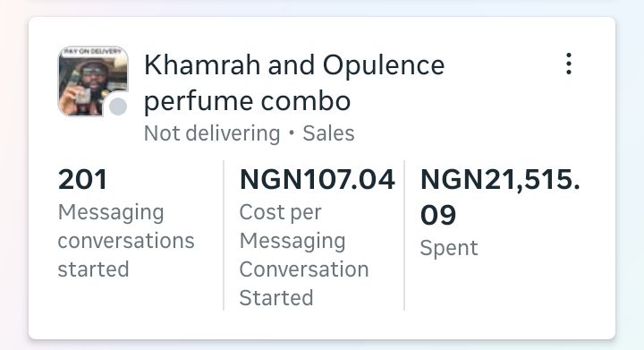Select 'Cost per Messaging Conversation Started' label

point(304,255)
